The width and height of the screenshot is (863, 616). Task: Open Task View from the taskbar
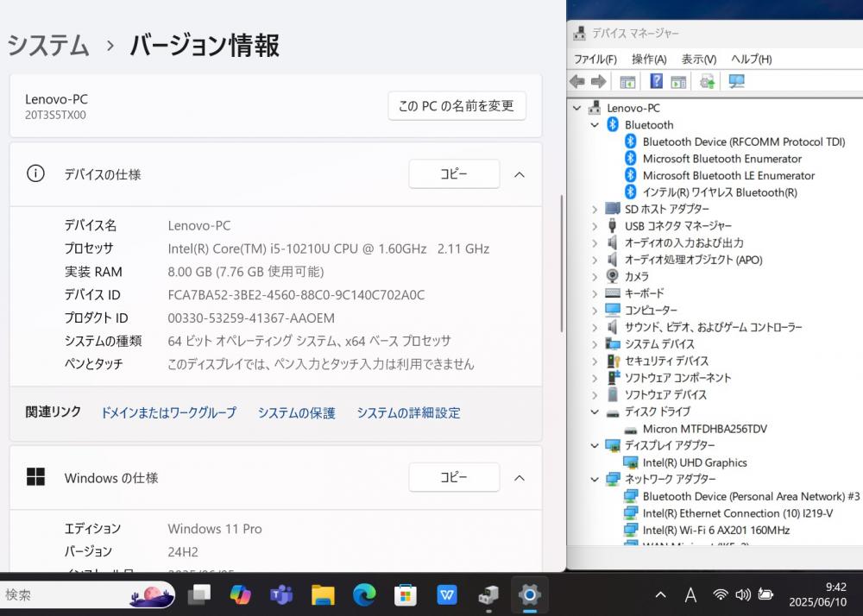[x=199, y=594]
